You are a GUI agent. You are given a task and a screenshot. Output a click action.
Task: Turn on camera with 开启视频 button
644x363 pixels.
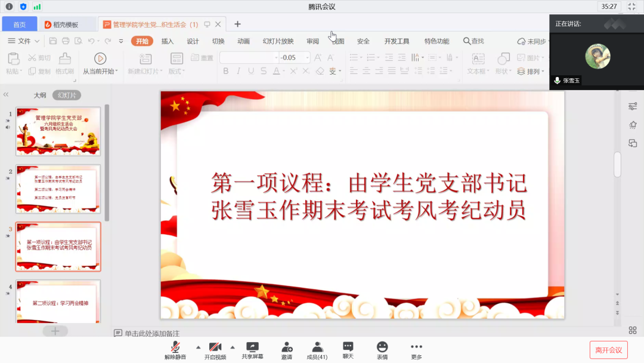(216, 349)
